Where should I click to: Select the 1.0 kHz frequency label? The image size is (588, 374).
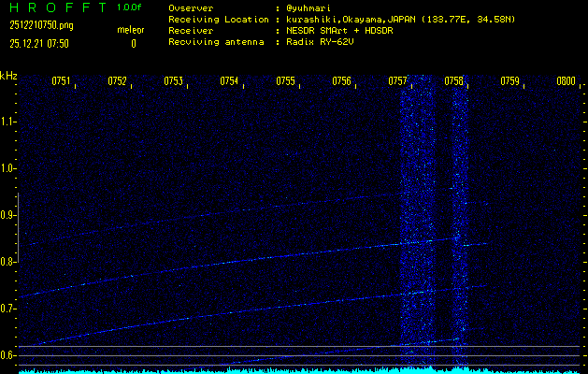[x=8, y=168]
